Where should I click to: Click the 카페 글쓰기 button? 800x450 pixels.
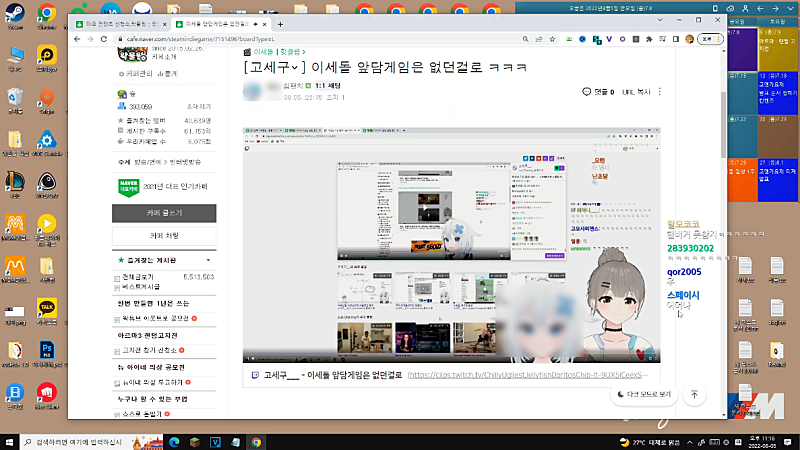click(x=164, y=212)
